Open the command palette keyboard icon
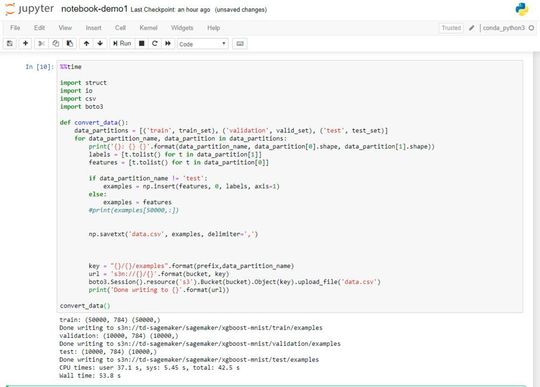This screenshot has width=540, height=387. tap(240, 44)
